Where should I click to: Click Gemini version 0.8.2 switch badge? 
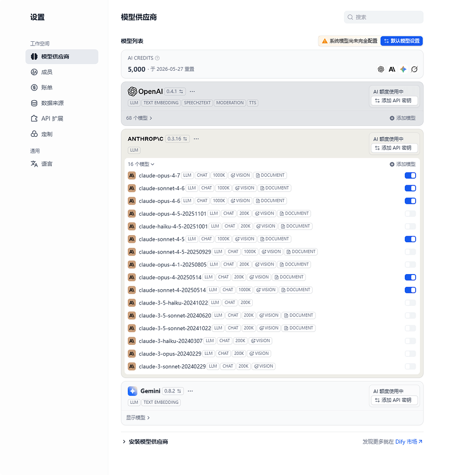coord(173,391)
